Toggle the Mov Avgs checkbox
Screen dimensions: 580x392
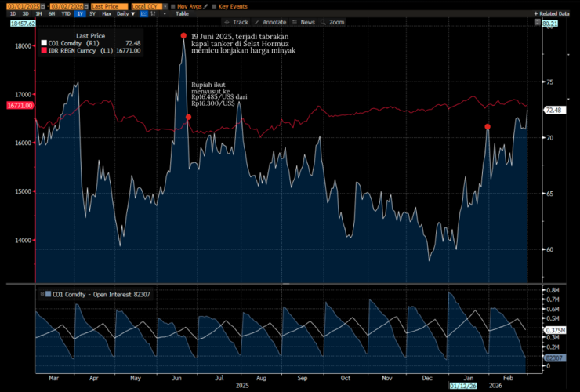click(x=173, y=6)
